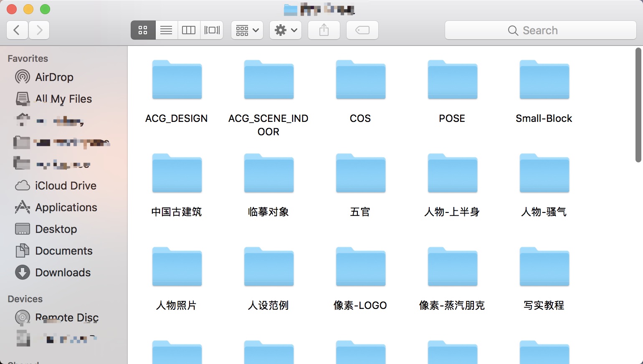The image size is (643, 364).
Task: Select the 人物-骚气 folder icon
Action: 544,173
